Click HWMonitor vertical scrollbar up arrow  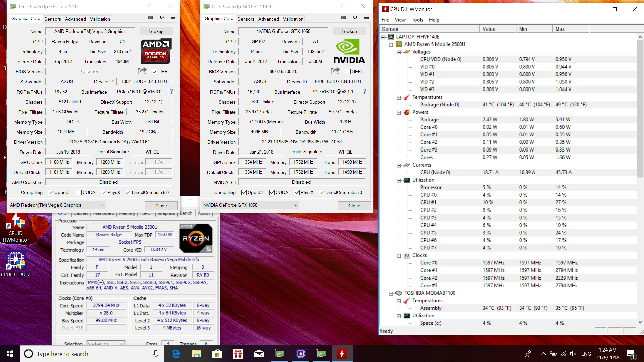click(640, 37)
